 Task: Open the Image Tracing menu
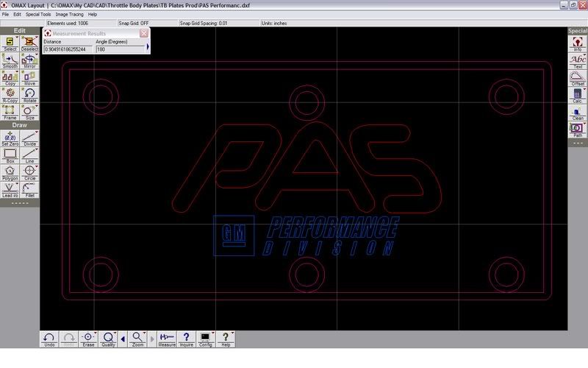70,14
